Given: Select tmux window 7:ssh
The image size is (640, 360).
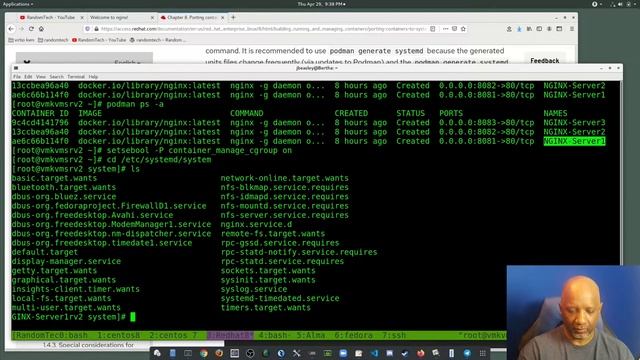Looking at the screenshot, I should point(394,335).
